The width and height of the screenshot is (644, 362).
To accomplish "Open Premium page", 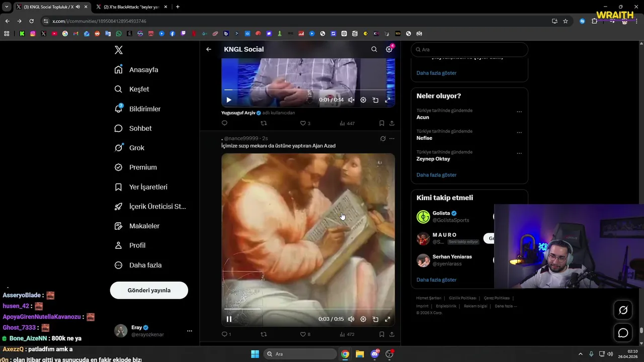I will [135, 167].
